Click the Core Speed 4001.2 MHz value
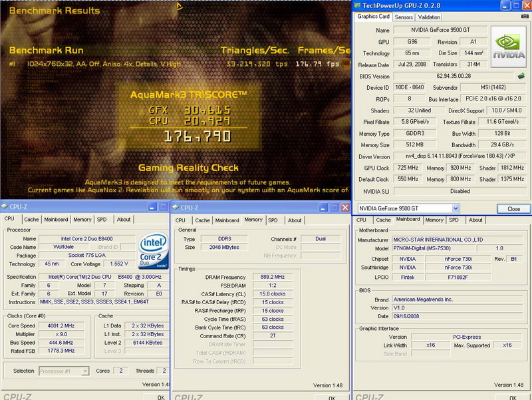This screenshot has height=400, width=532. (x=61, y=325)
